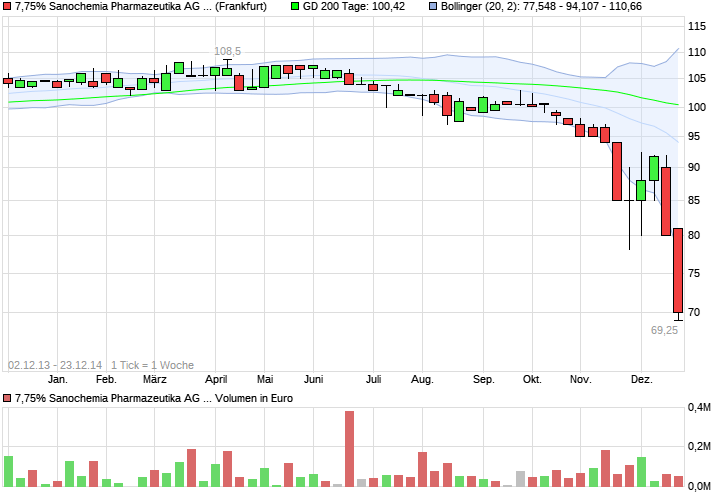The height and width of the screenshot is (496, 726).
Task: Click the 'Sep.' month axis label
Action: point(484,380)
